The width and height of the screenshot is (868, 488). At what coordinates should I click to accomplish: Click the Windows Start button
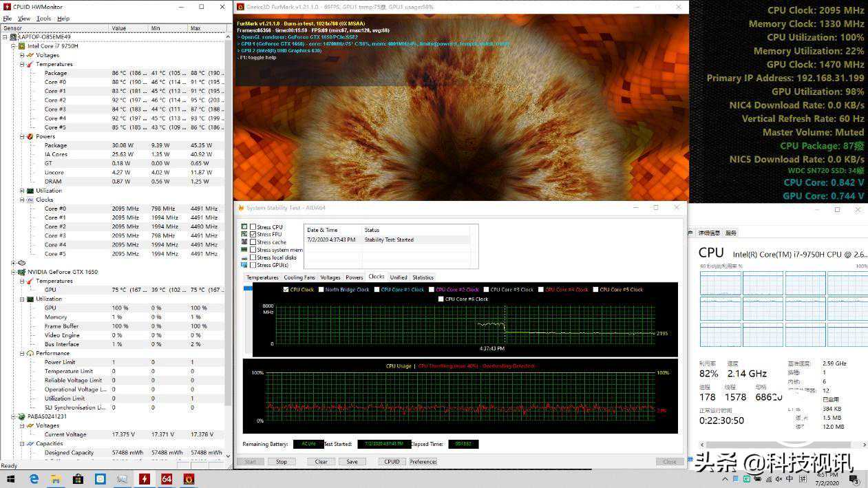pyautogui.click(x=10, y=478)
